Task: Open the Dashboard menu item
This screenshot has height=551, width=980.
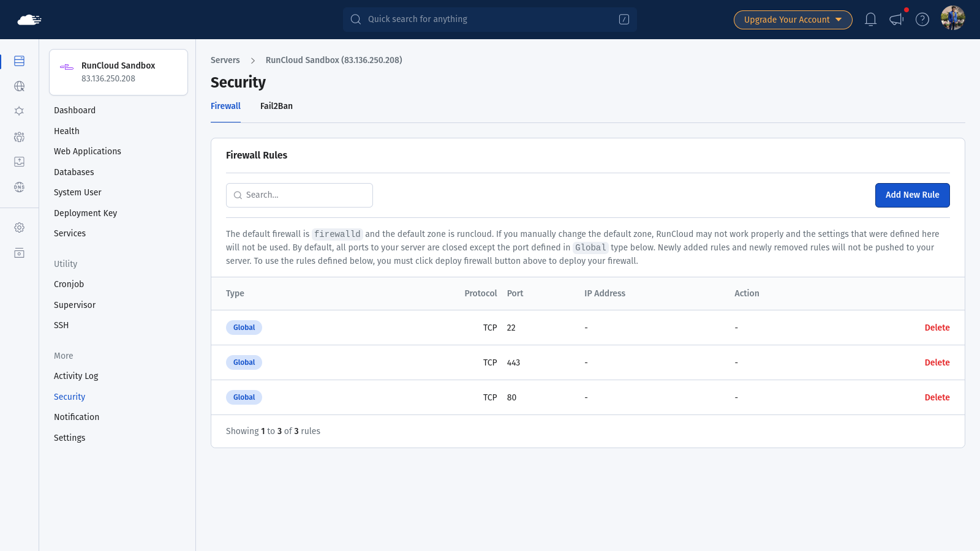Action: 75,110
